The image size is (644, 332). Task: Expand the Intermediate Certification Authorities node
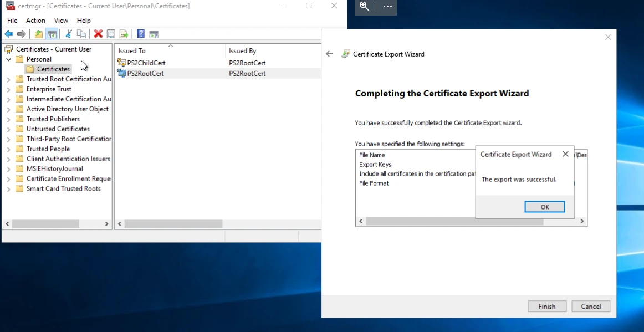coord(9,99)
